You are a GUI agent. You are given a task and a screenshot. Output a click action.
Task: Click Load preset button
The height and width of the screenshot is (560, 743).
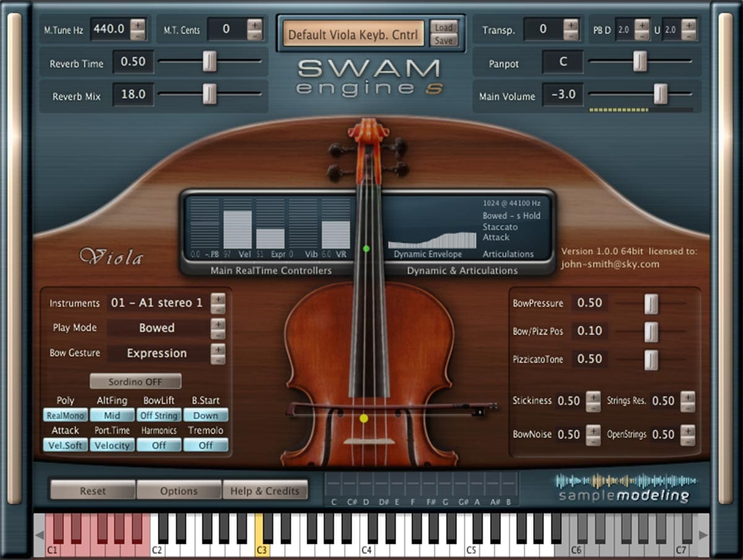(443, 28)
